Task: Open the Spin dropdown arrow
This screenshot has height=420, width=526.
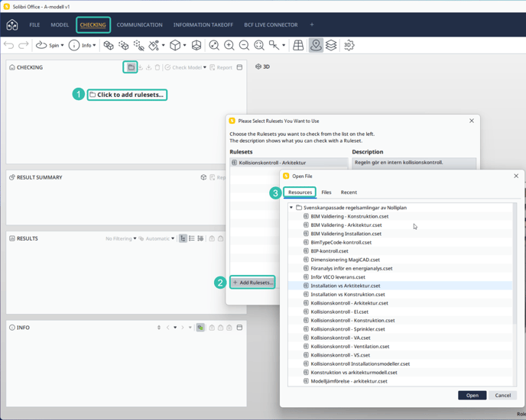Action: click(x=62, y=45)
